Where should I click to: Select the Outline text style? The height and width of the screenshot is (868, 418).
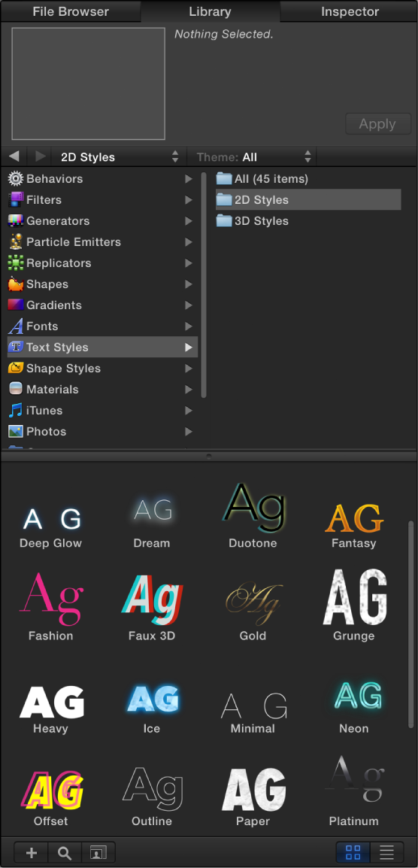pyautogui.click(x=152, y=797)
